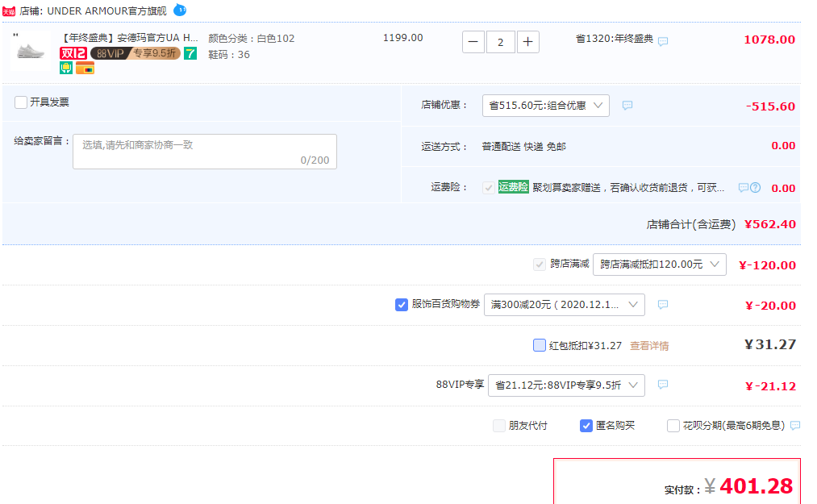The image size is (817, 504).
Task: Uncheck the 匿名购买 checkbox
Action: click(586, 426)
